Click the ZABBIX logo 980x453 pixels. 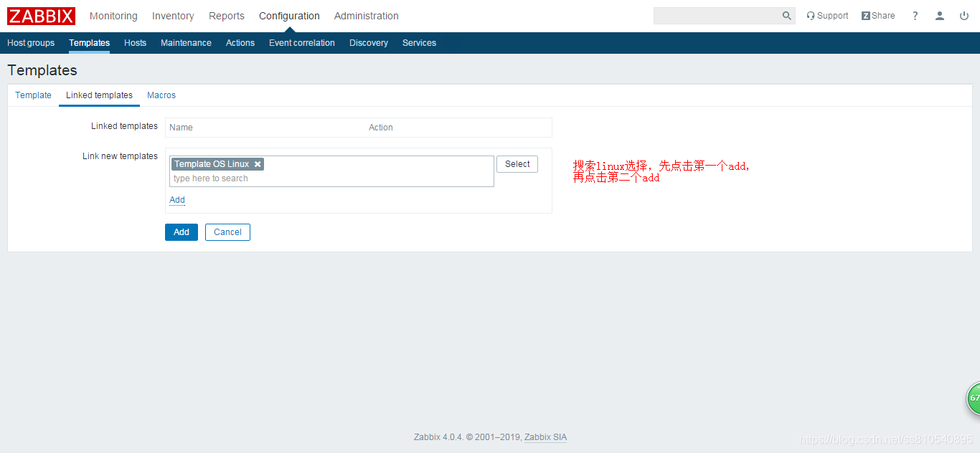pyautogui.click(x=42, y=16)
